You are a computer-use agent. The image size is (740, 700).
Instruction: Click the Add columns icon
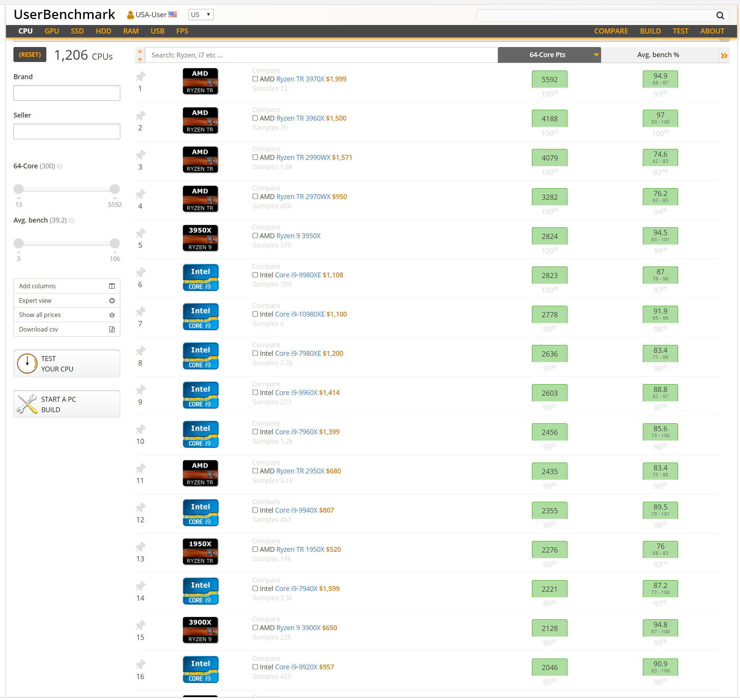[x=112, y=286]
